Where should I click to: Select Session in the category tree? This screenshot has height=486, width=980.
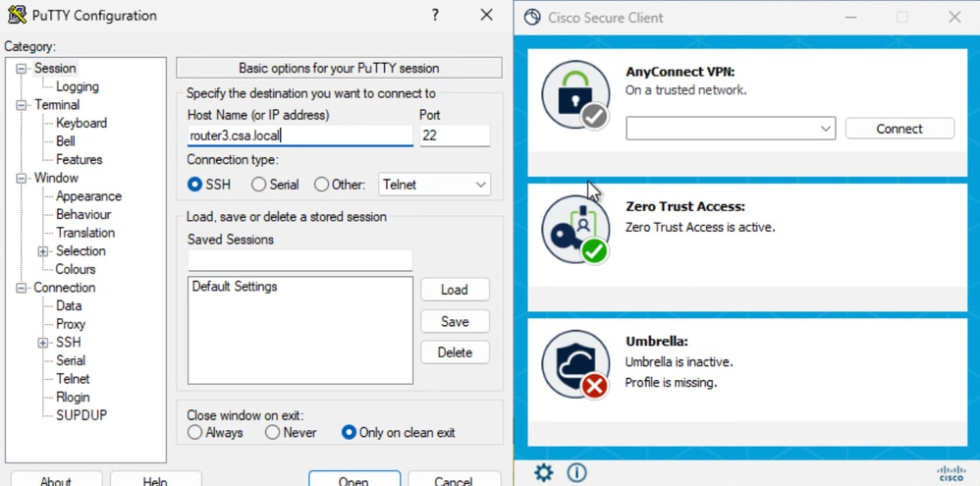click(x=55, y=68)
